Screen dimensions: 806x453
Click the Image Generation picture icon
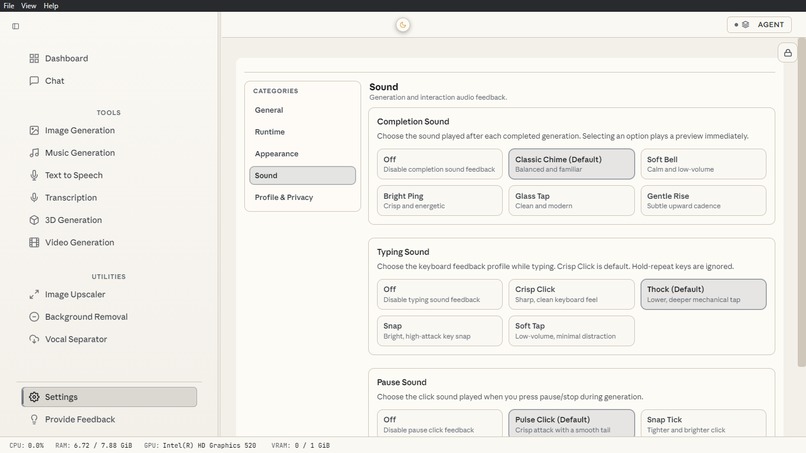coord(34,131)
